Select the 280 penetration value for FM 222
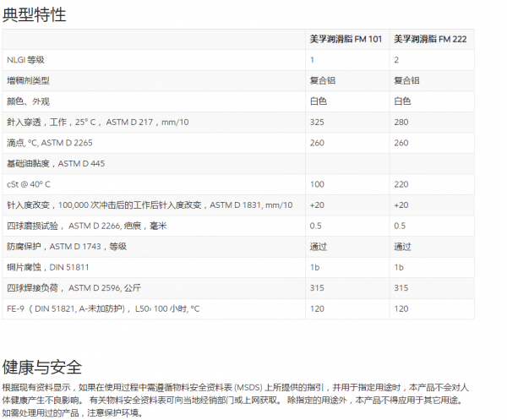Screen dimensions: 507x420 click(x=402, y=122)
